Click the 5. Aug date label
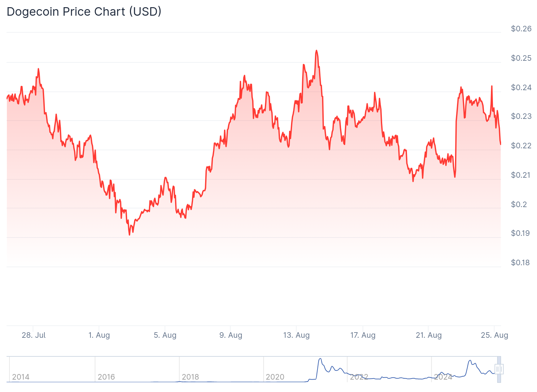 pos(165,335)
